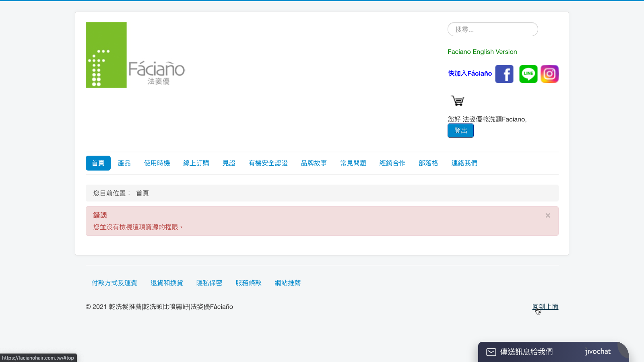View the shopping cart icon
The image size is (644, 362).
tap(458, 101)
